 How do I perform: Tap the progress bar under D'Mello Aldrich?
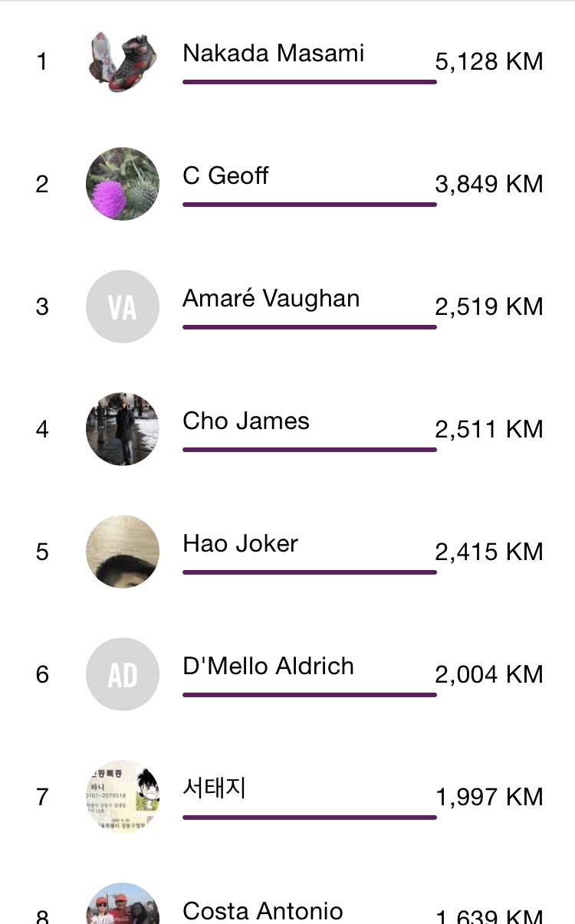tap(310, 695)
